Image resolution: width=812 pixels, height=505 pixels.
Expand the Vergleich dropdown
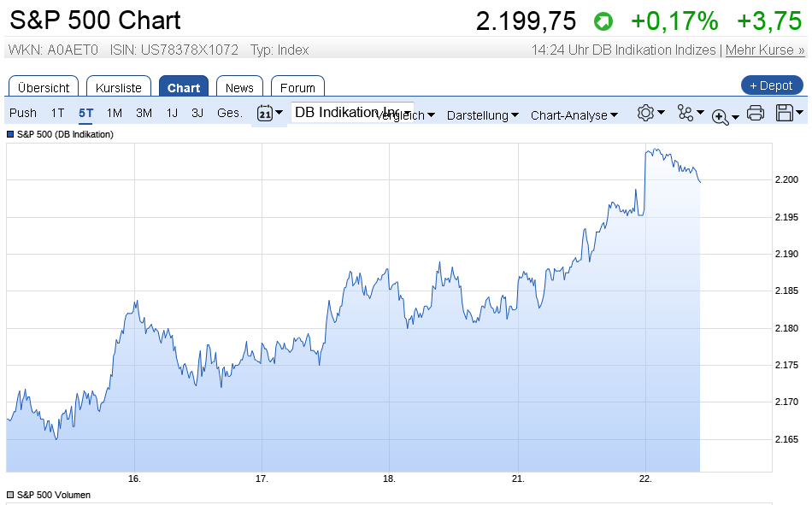[407, 115]
